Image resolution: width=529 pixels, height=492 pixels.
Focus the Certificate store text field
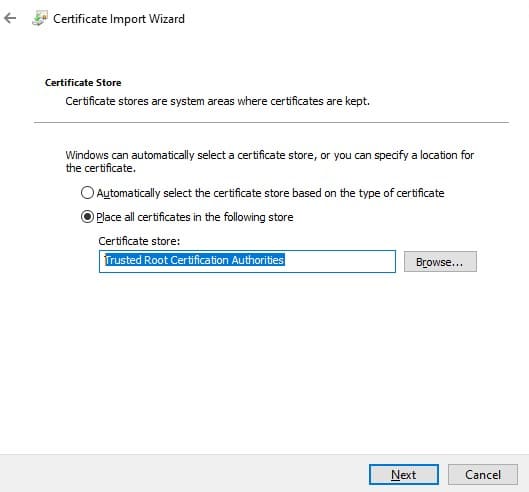[x=247, y=261]
